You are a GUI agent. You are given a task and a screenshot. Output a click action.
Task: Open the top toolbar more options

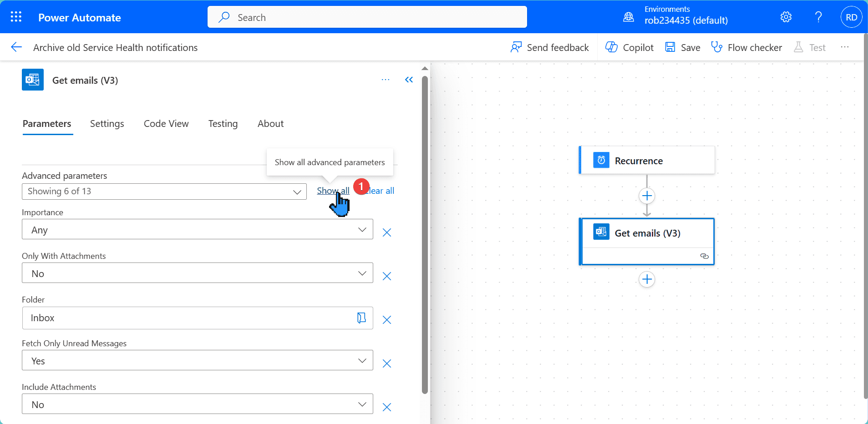click(x=845, y=47)
